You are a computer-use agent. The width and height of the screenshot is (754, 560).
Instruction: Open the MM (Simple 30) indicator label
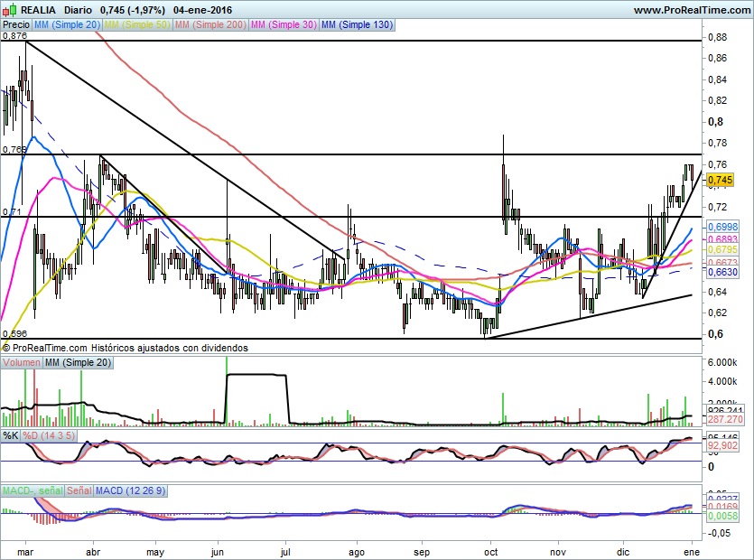point(284,25)
